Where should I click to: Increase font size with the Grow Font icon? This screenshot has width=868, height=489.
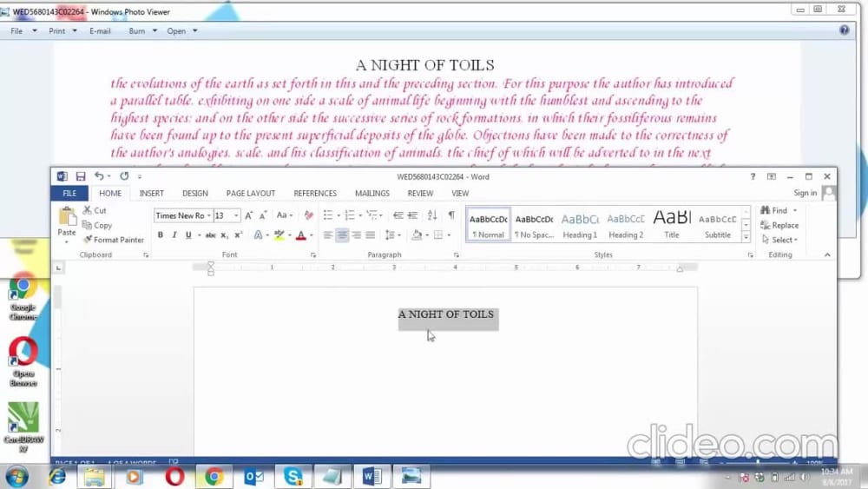coord(248,215)
